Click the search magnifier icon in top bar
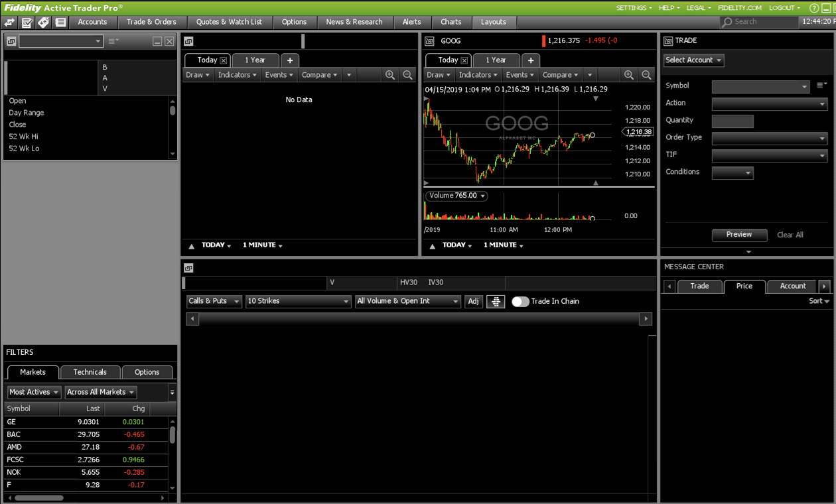Image resolution: width=836 pixels, height=504 pixels. 728,22
